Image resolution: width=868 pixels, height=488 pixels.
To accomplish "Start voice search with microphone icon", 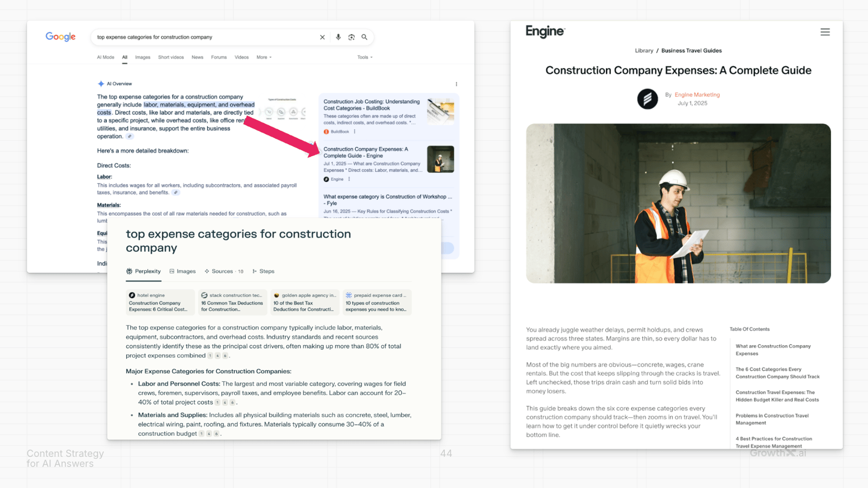I will 338,37.
